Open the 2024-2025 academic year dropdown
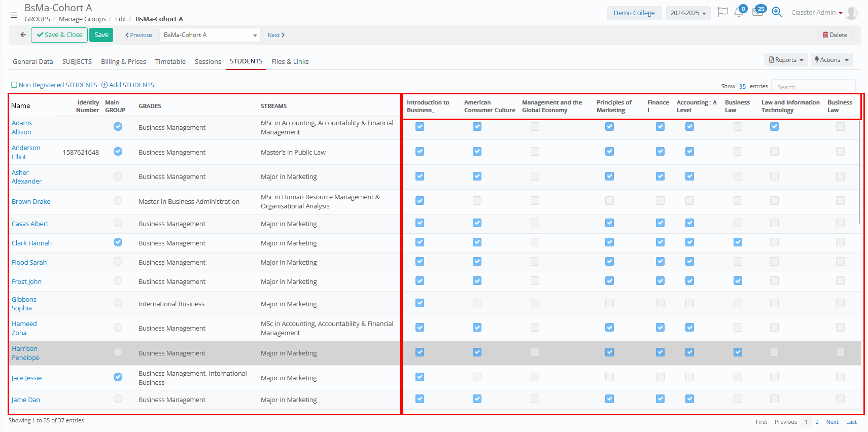The image size is (868, 432). (688, 13)
